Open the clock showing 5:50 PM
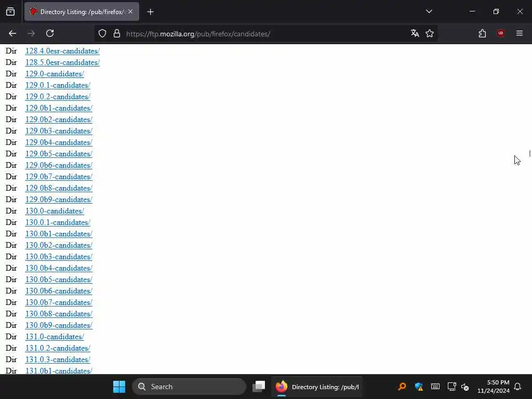Screen dimensions: 532x399 [x=494, y=387]
